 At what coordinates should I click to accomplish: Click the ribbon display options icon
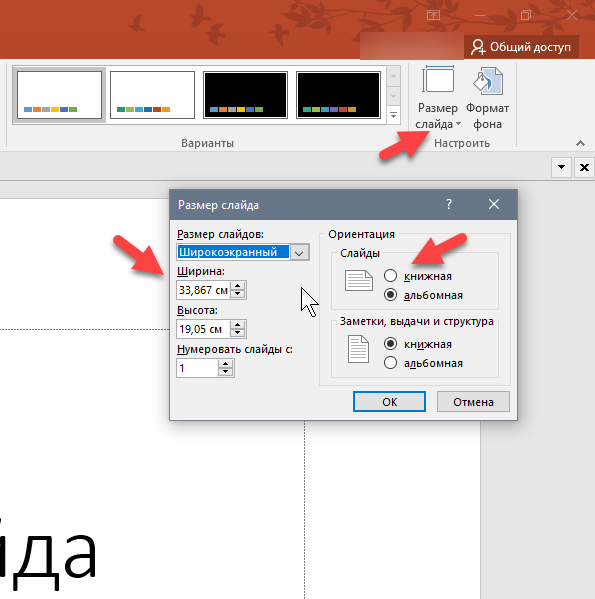click(x=433, y=15)
